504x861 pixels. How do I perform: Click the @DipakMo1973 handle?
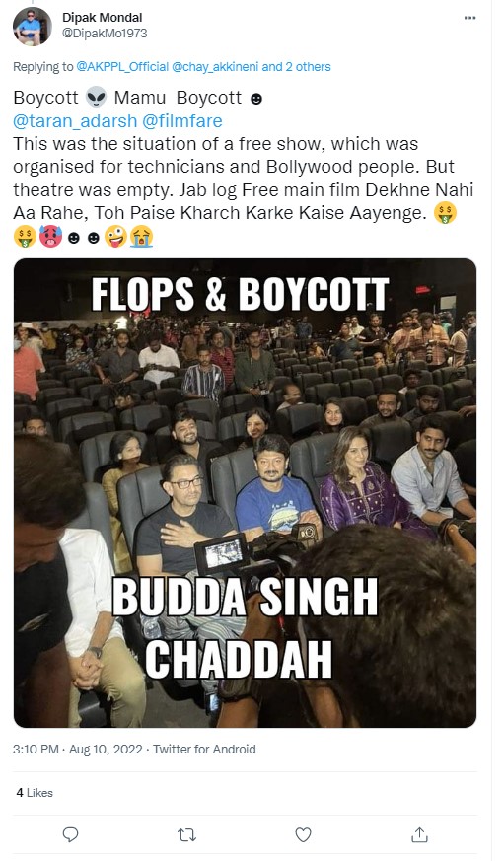pos(105,33)
